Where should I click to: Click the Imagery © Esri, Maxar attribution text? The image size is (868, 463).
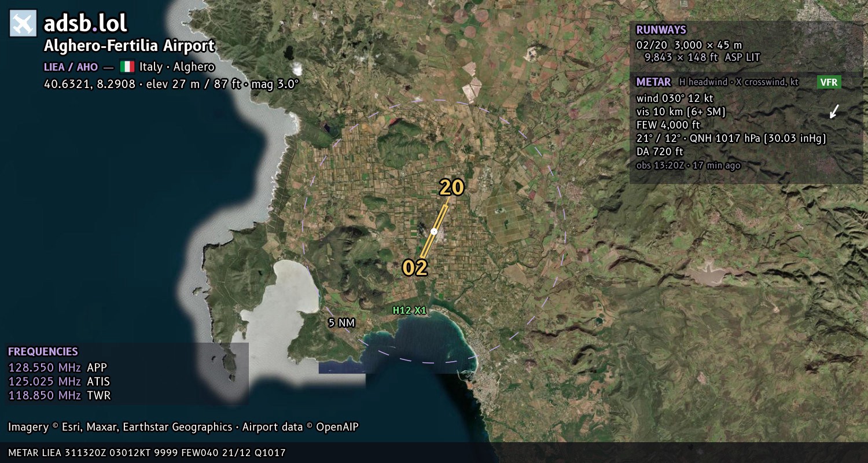(x=183, y=427)
